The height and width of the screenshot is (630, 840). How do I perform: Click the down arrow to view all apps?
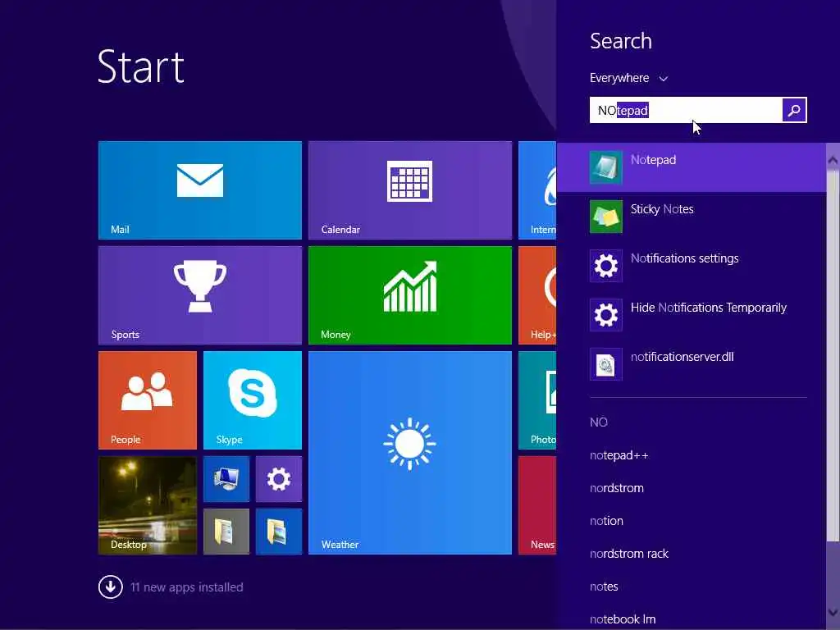111,587
